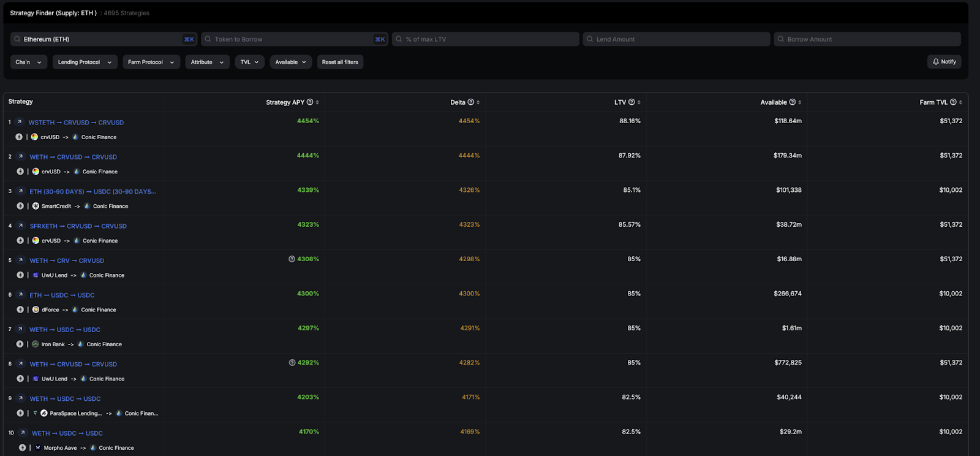Viewport: 980px width, 456px height.
Task: Open rank 4 strategy via its arrow icon
Action: [x=20, y=226]
